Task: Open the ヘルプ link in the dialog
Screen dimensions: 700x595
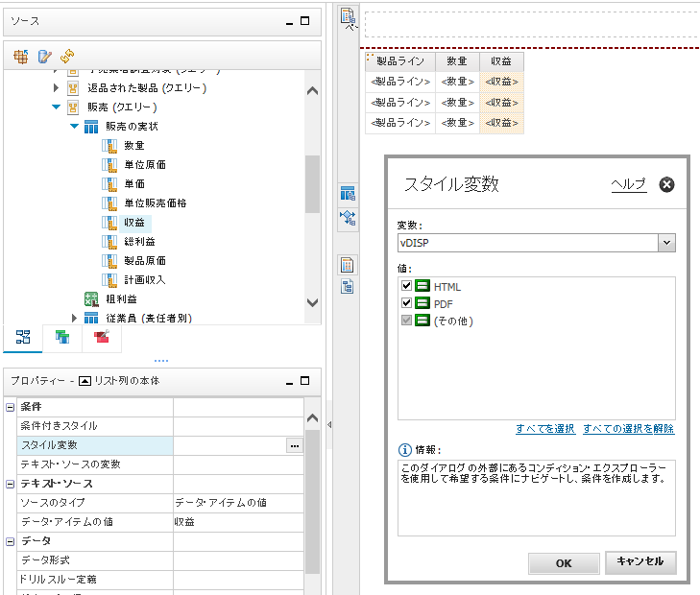Action: pos(629,184)
